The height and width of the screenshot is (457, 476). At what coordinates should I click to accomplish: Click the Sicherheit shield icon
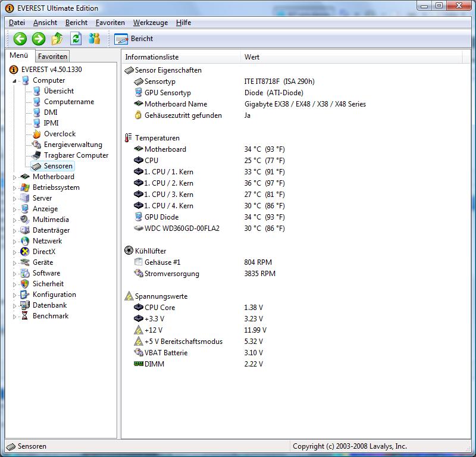(x=24, y=284)
